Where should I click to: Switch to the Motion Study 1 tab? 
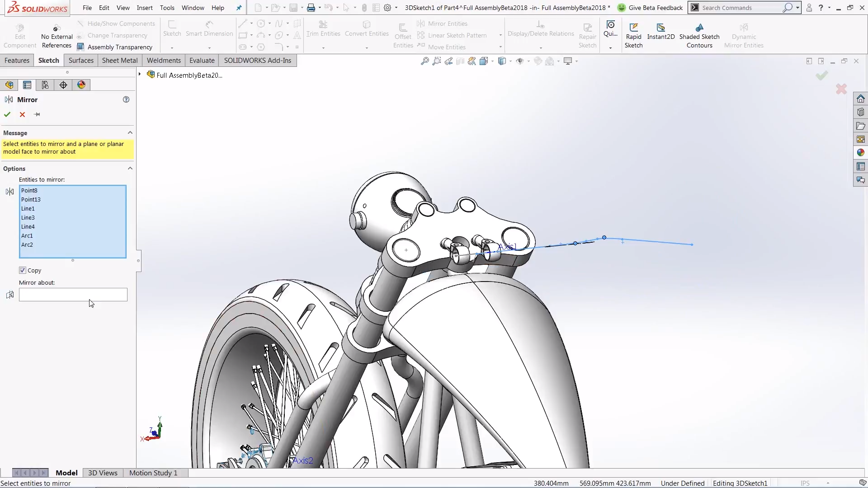click(152, 473)
